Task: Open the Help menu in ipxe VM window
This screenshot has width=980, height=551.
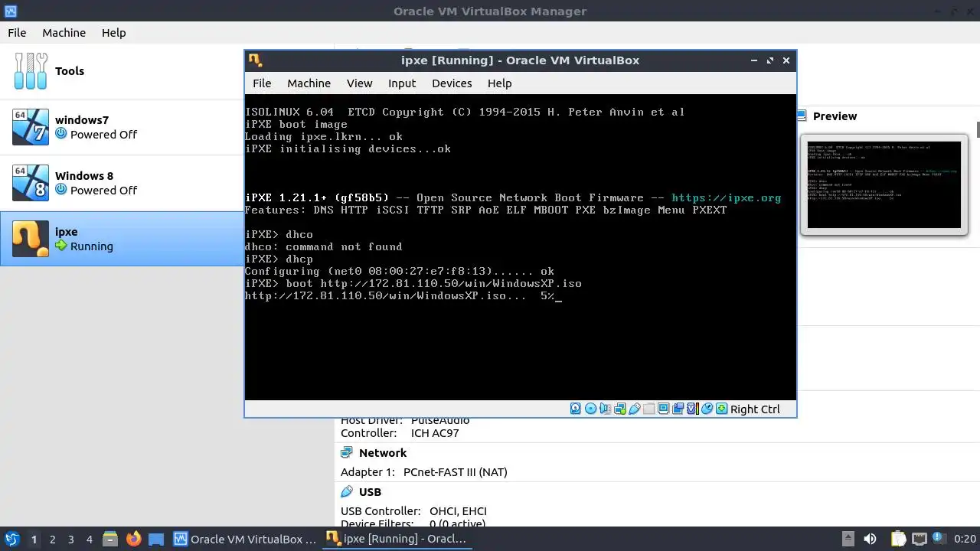Action: point(499,83)
